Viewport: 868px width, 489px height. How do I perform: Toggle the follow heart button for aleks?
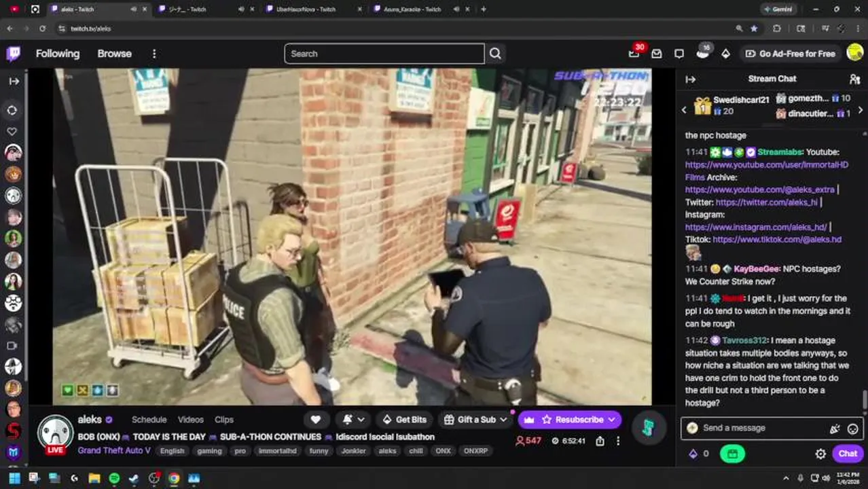[x=315, y=420]
